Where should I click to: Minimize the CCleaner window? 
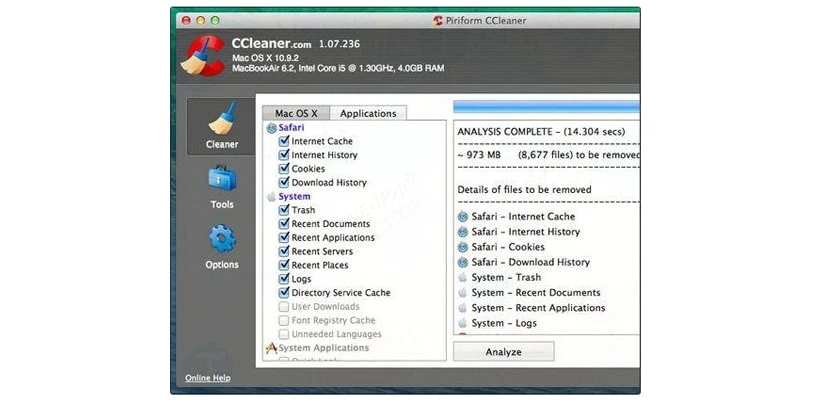(x=200, y=20)
